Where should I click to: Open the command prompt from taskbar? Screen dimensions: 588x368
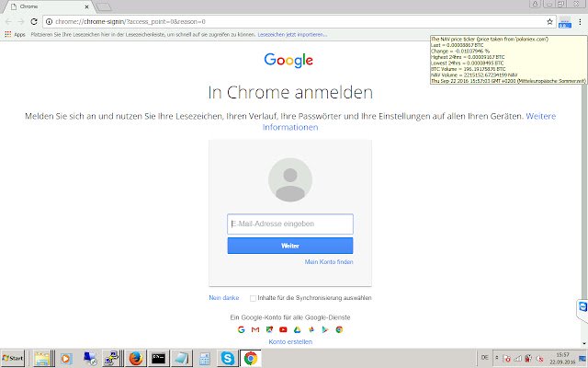(x=158, y=359)
